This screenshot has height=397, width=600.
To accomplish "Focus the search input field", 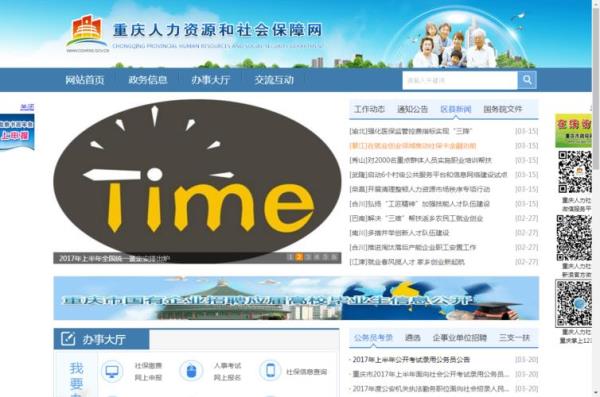I will click(460, 80).
